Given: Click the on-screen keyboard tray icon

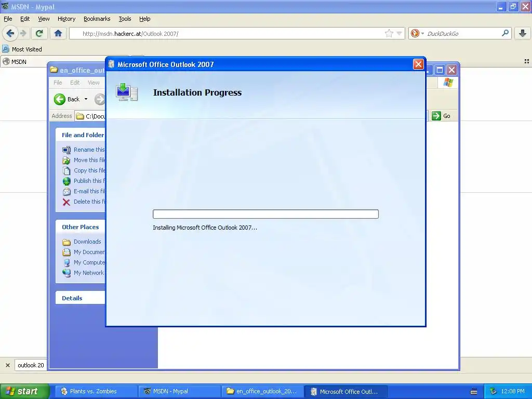Looking at the screenshot, I should click(474, 392).
